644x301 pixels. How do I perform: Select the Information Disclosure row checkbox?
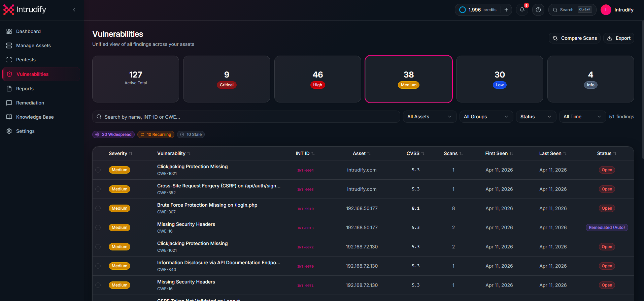tap(98, 266)
